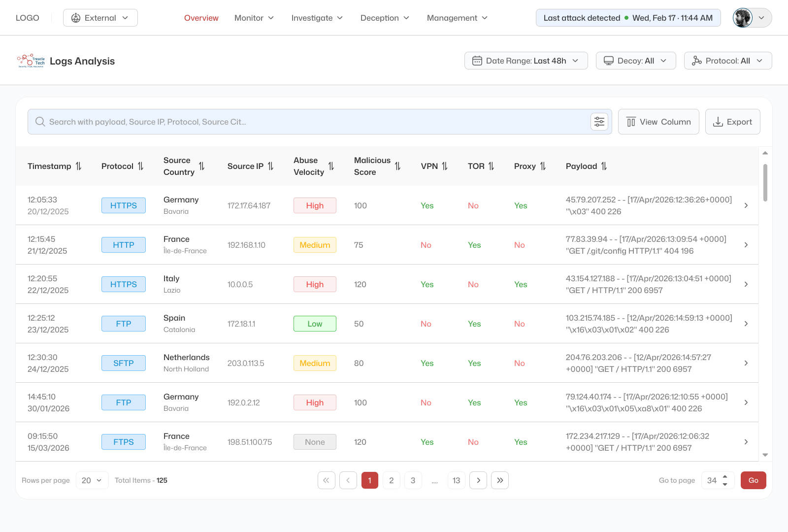The height and width of the screenshot is (532, 788).
Task: Click source IP 10.0.0.5
Action: pyautogui.click(x=240, y=284)
